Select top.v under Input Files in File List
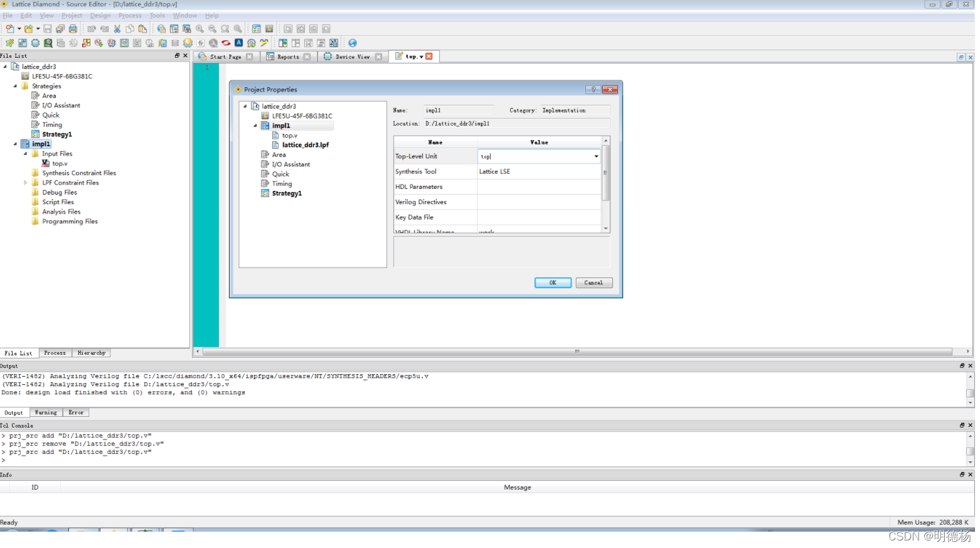This screenshot has height=548, width=980. (60, 163)
